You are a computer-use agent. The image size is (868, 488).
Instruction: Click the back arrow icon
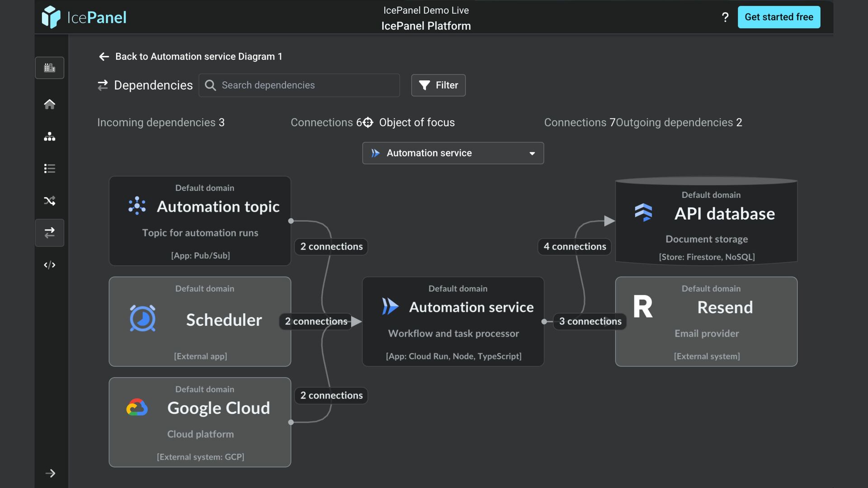(104, 56)
